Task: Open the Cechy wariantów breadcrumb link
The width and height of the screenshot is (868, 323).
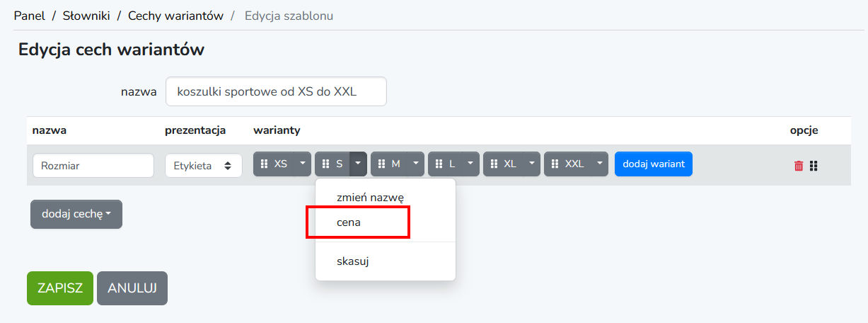Action: point(175,16)
